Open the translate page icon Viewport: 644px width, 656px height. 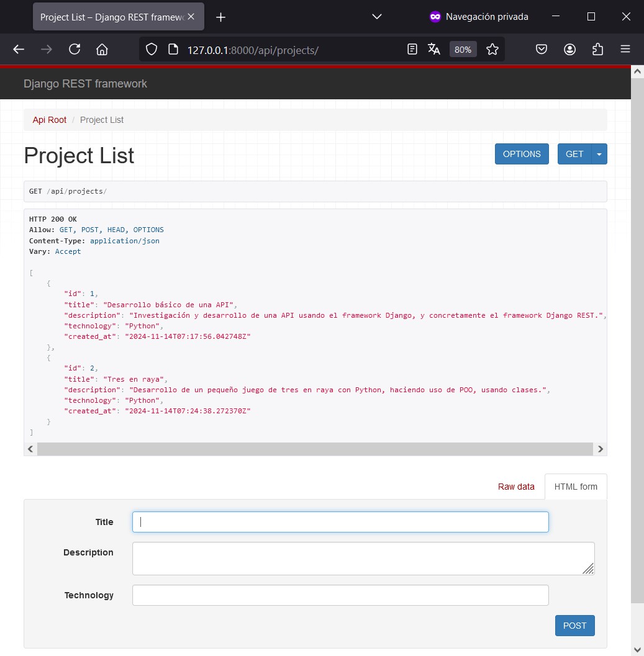434,50
